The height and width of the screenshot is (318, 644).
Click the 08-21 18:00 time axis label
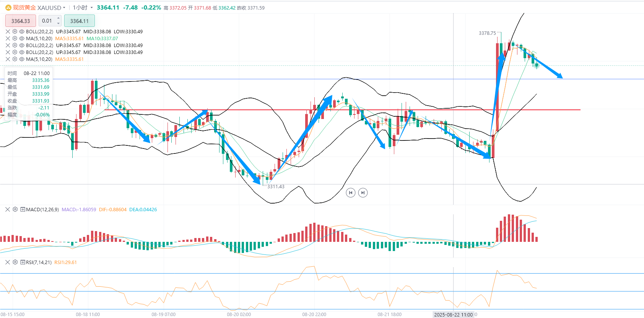click(390, 315)
